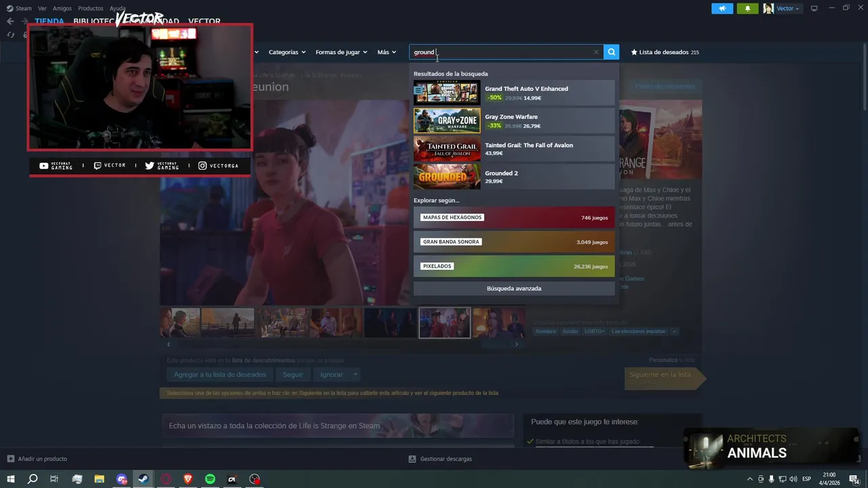The height and width of the screenshot is (488, 868).
Task: Click Añadir un producto plus icon
Action: 10,459
